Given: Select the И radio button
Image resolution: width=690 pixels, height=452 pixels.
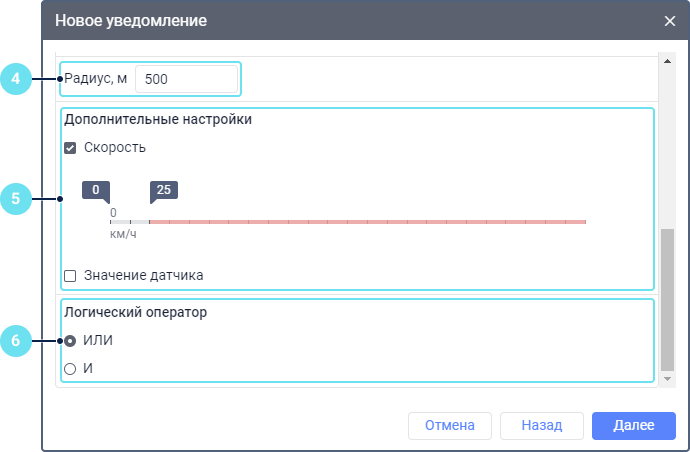Looking at the screenshot, I should click(x=70, y=368).
